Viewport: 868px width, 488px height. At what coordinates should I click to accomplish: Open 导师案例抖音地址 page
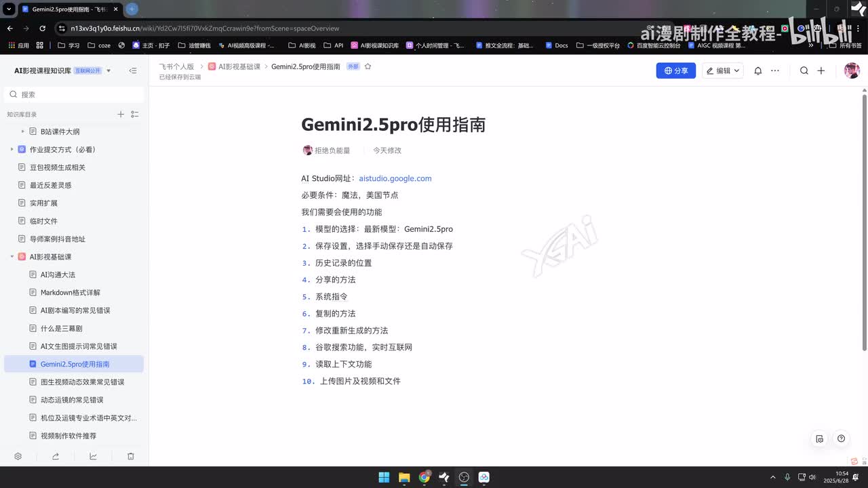57,239
